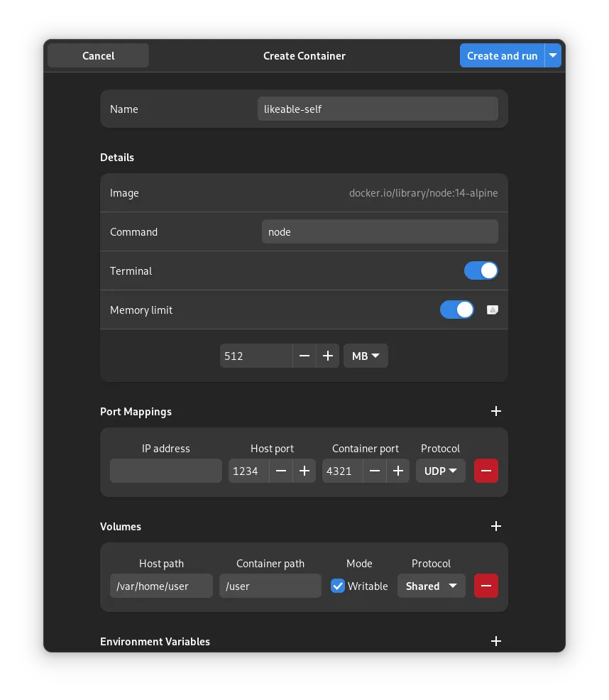
Task: Click the container Name text field
Action: click(378, 109)
